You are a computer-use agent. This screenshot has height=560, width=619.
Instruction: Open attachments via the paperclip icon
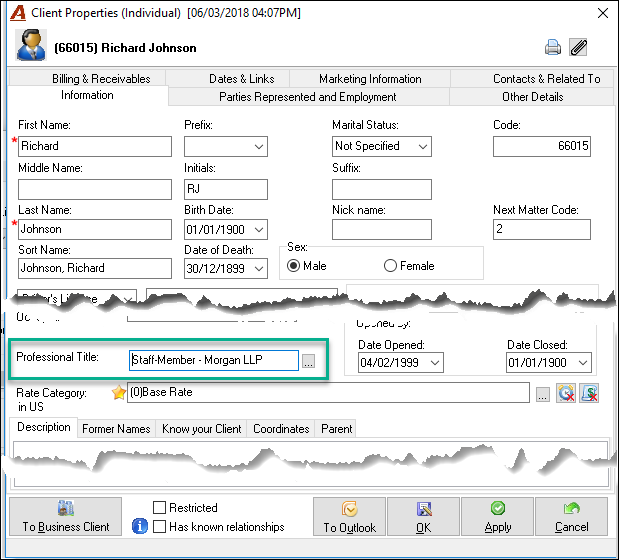point(578,47)
